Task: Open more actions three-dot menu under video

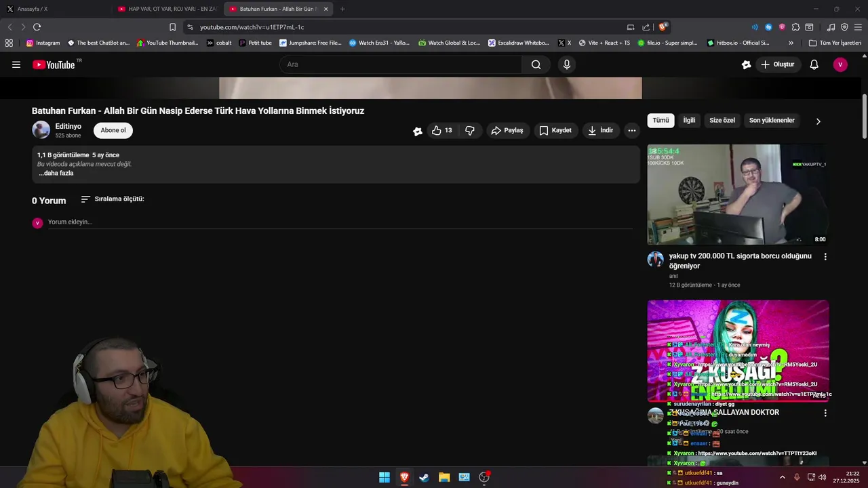Action: click(632, 130)
